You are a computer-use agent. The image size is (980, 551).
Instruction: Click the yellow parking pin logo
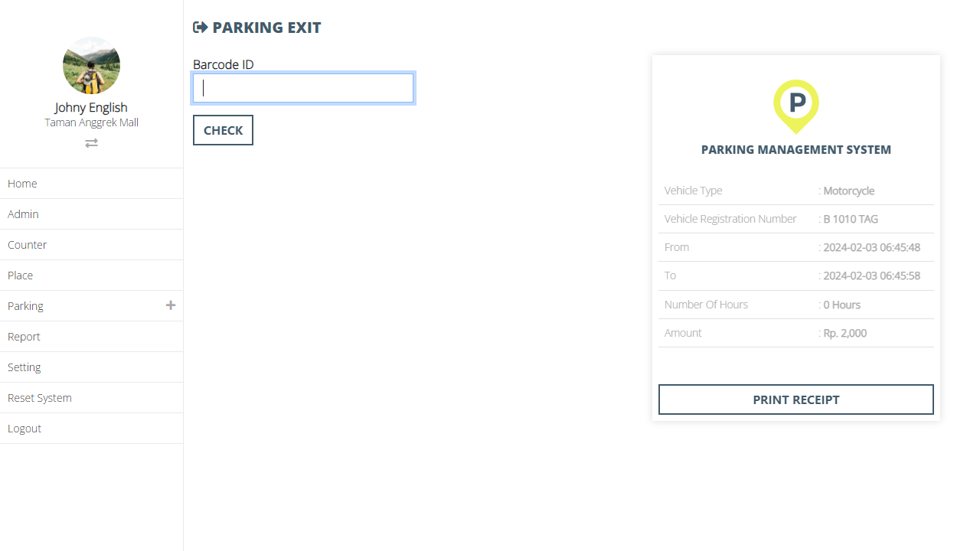click(x=796, y=106)
